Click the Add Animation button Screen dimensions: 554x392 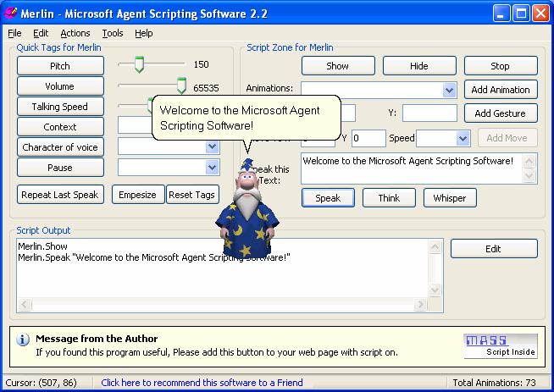(501, 90)
